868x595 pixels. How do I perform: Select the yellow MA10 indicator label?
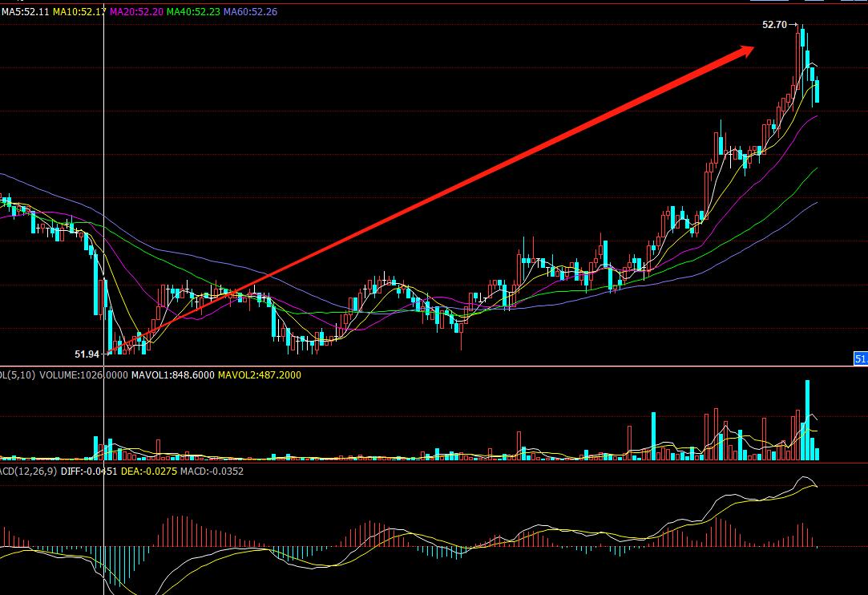tap(79, 12)
